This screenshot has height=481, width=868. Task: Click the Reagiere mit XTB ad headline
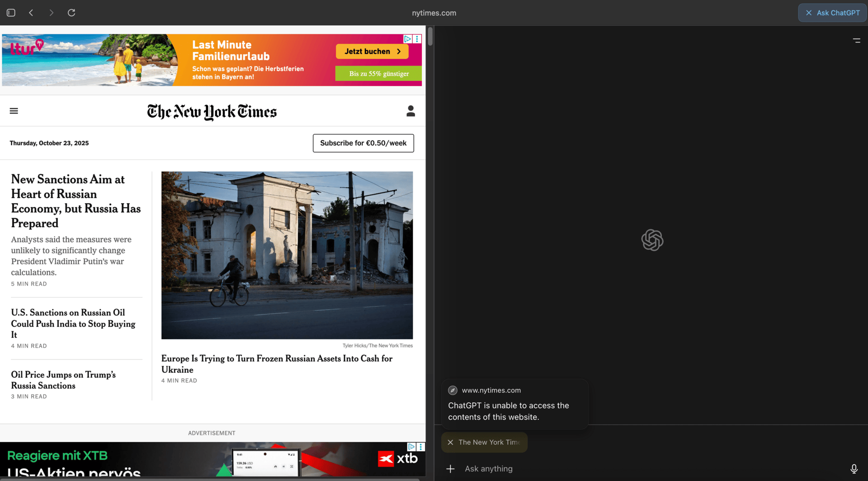pos(57,456)
